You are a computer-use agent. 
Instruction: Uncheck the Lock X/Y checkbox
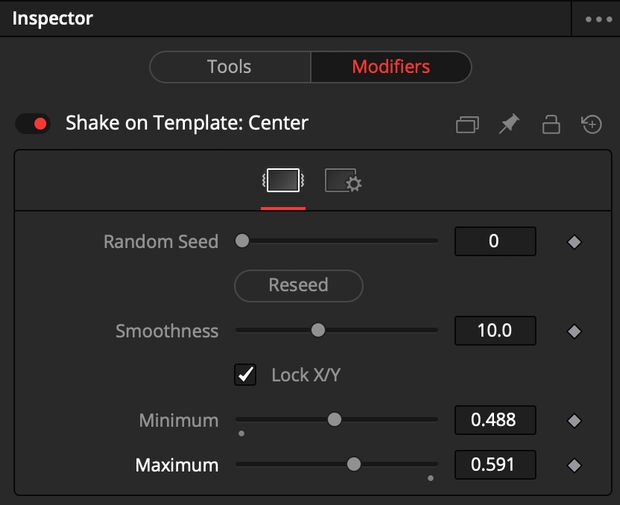coord(245,375)
